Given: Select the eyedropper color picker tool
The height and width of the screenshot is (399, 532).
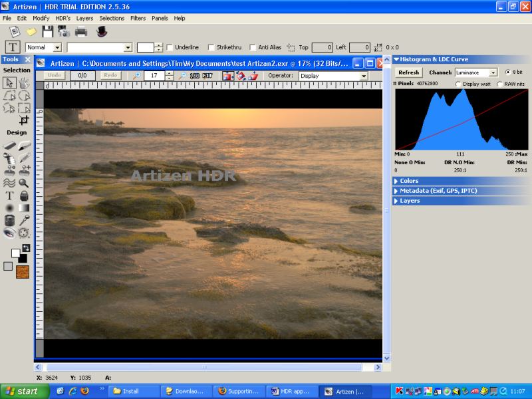Looking at the screenshot, I should 24,220.
